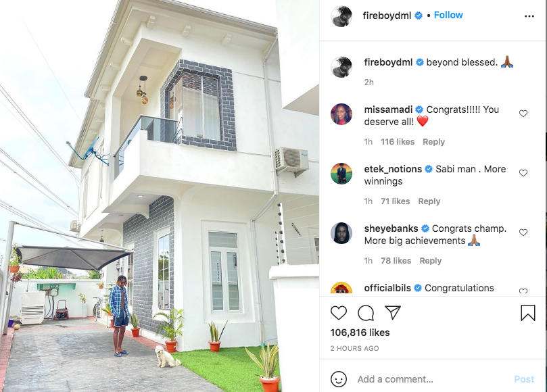Follow fireboydml

[x=448, y=15]
